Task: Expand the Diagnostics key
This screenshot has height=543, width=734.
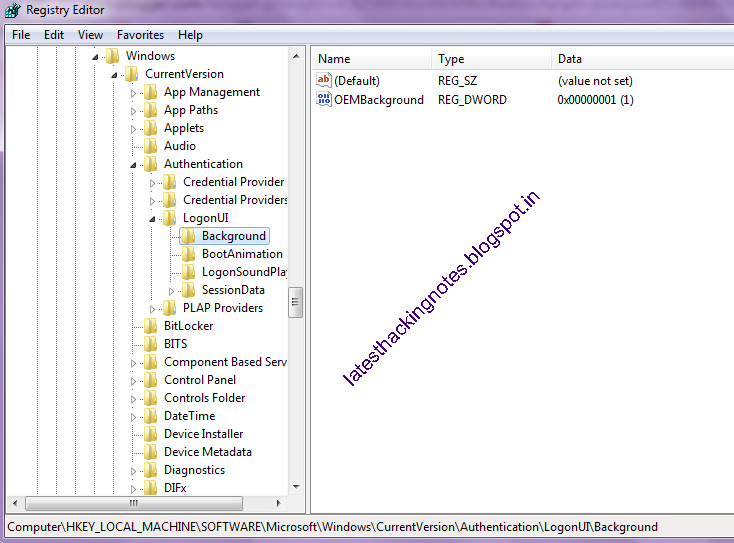Action: point(133,471)
